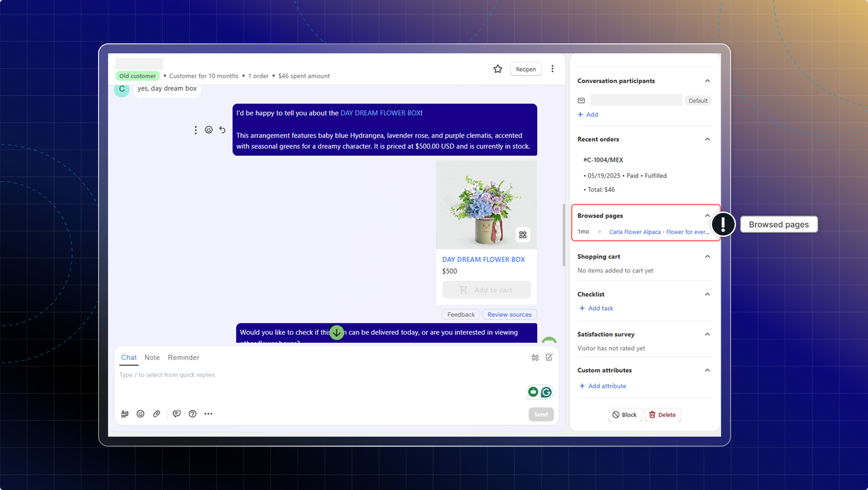Click the Reopen button
Viewport: 868px width, 490px height.
tap(526, 69)
